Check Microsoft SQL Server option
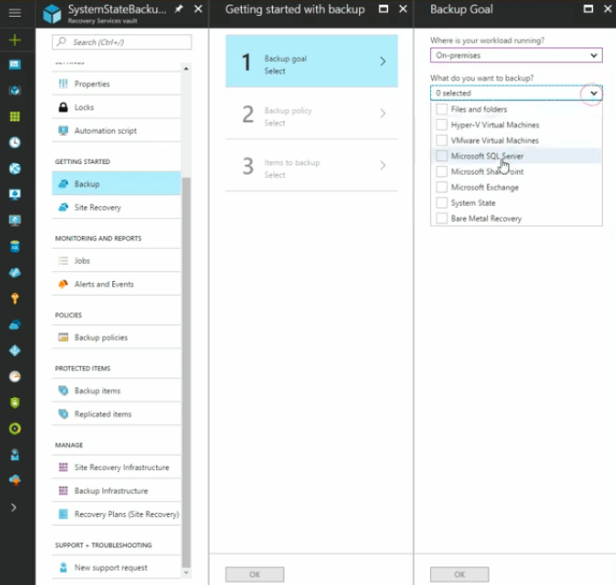616x585 pixels. pyautogui.click(x=442, y=156)
